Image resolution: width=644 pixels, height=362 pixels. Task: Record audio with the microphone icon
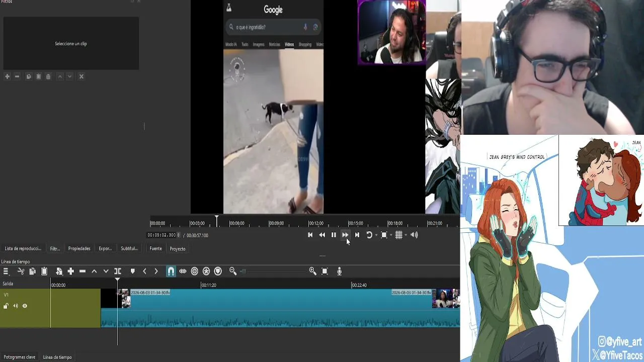(x=339, y=271)
